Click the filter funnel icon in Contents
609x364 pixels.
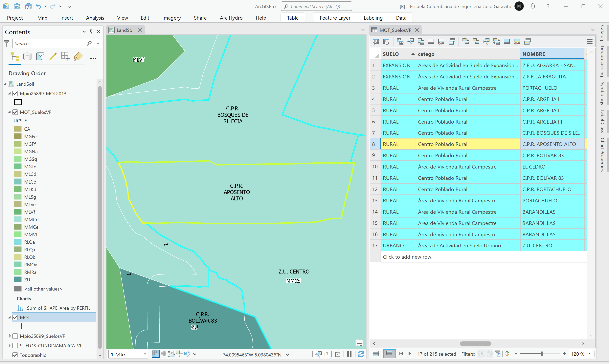pos(7,44)
